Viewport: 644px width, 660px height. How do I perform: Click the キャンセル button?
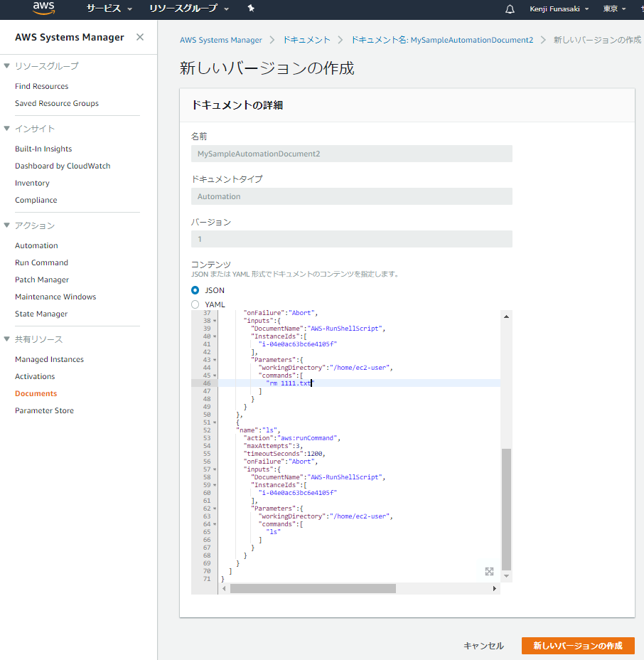pyautogui.click(x=483, y=646)
